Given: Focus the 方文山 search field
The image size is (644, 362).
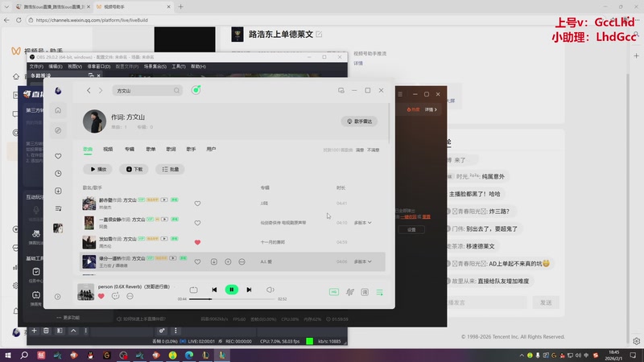Looking at the screenshot, I should tap(147, 91).
